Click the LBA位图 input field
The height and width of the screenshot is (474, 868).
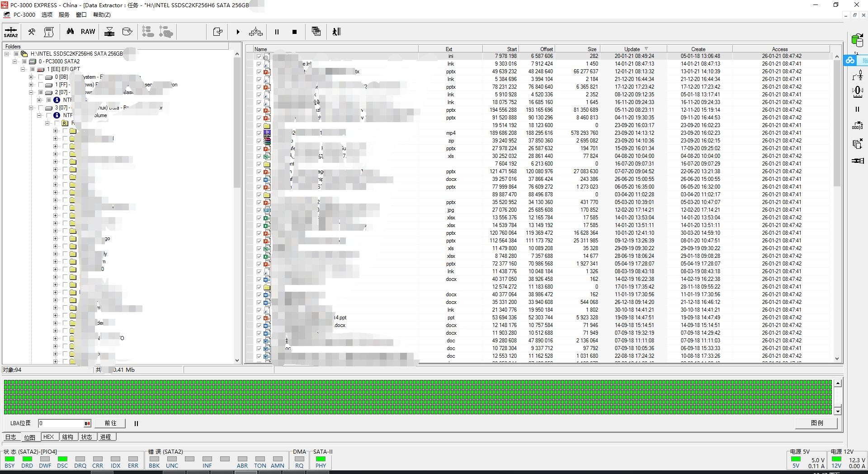point(61,423)
